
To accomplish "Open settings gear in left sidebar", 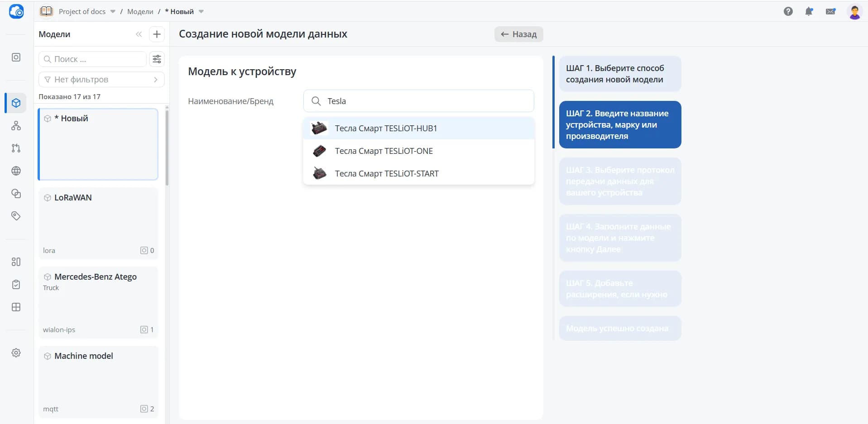I will tap(16, 353).
